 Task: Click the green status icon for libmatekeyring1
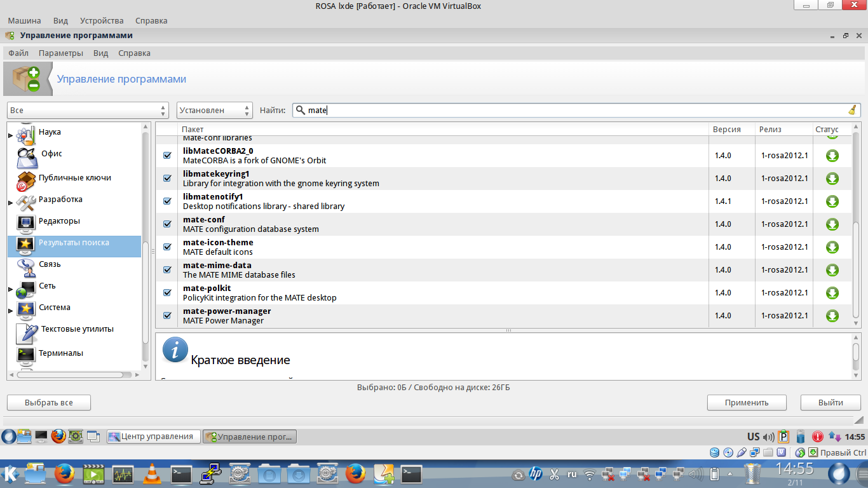(x=832, y=179)
